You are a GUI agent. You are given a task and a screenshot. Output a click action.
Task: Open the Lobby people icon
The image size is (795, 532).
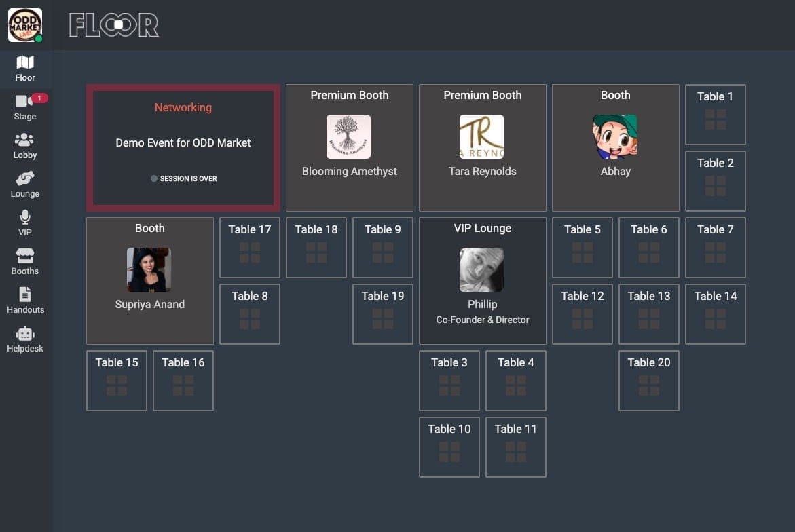[x=25, y=140]
